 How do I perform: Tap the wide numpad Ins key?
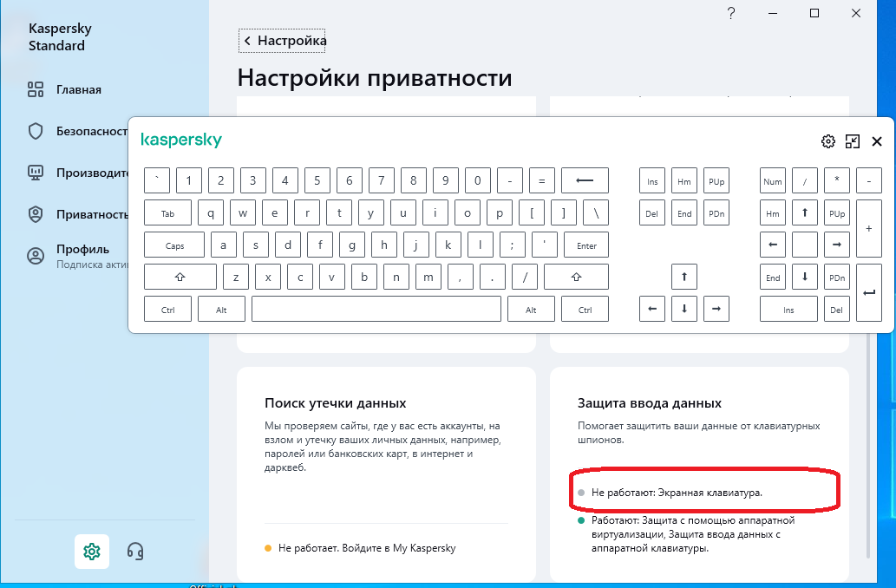click(x=788, y=309)
